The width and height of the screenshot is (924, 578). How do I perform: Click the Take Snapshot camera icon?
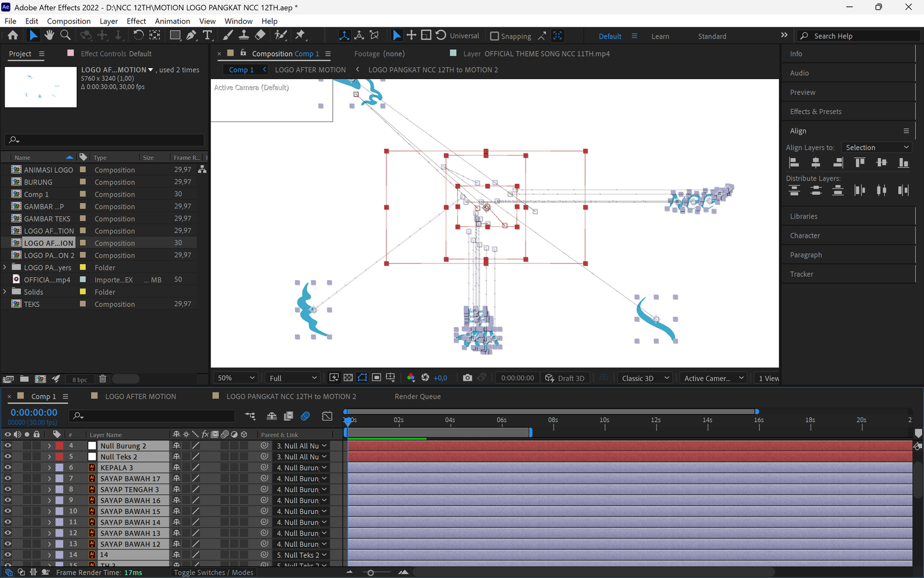pos(467,378)
